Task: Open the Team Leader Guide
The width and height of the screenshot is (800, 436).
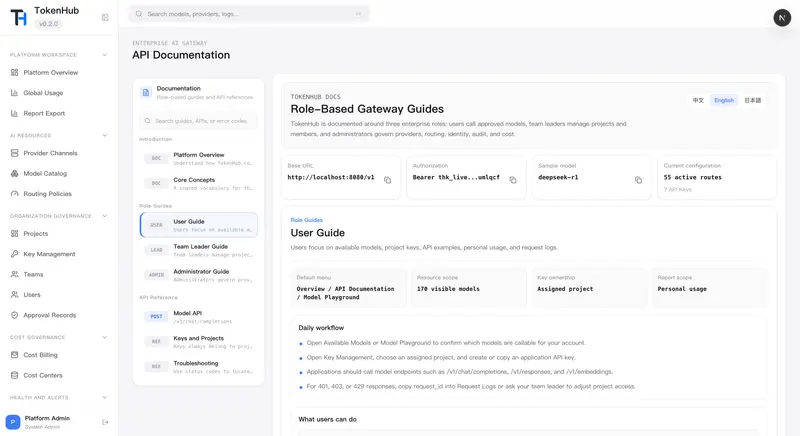Action: click(198, 250)
